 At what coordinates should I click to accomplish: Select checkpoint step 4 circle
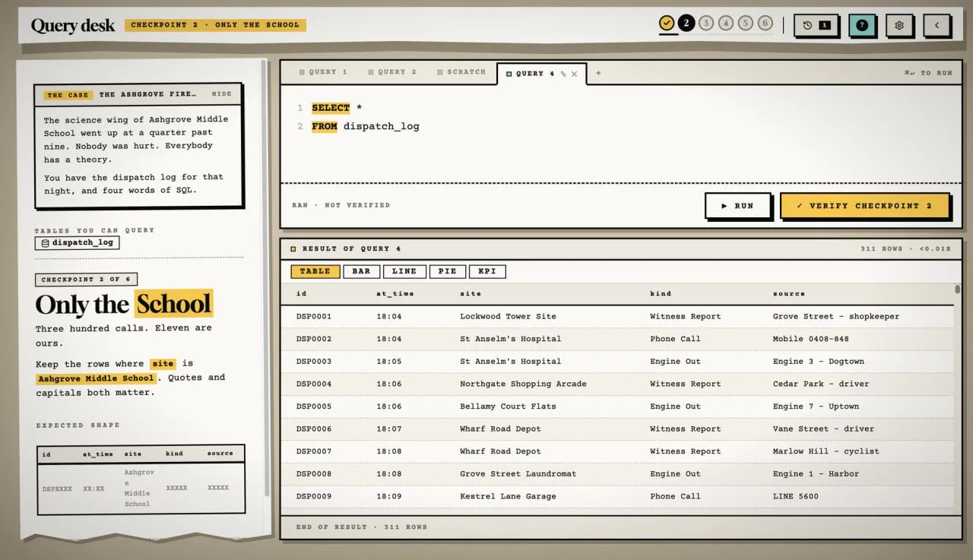[x=726, y=24]
